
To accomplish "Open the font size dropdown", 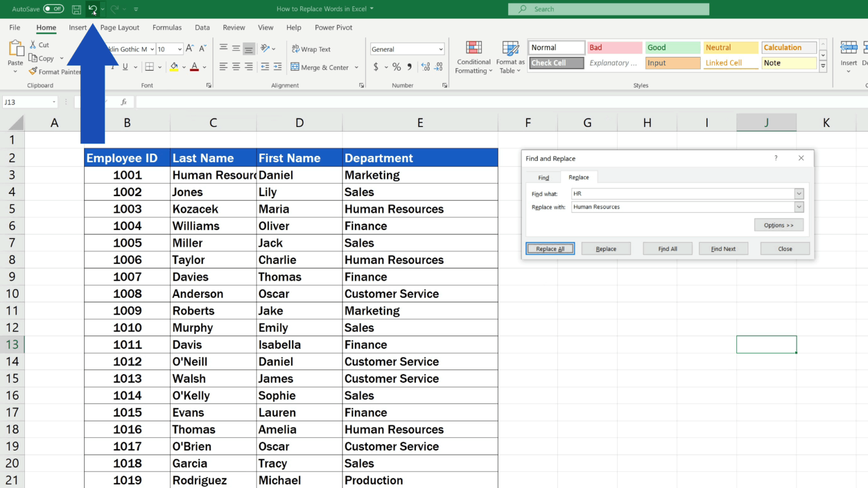I will (170, 49).
